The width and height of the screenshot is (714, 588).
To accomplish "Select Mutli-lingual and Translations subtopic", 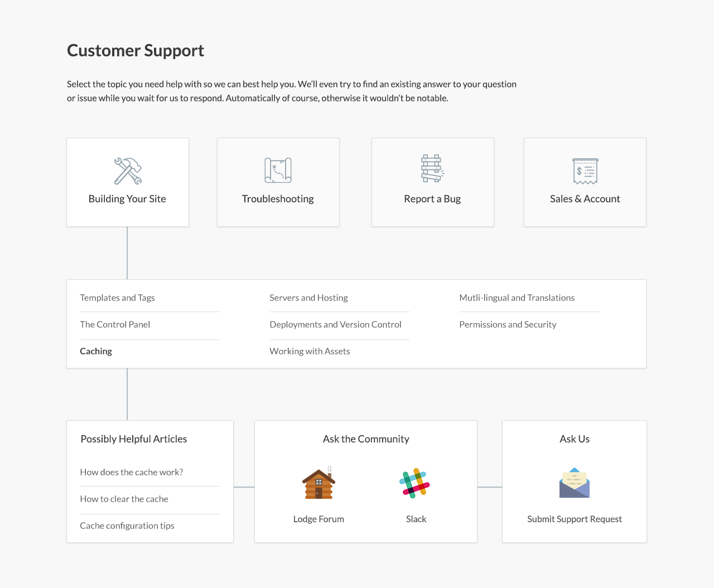I will pyautogui.click(x=517, y=298).
